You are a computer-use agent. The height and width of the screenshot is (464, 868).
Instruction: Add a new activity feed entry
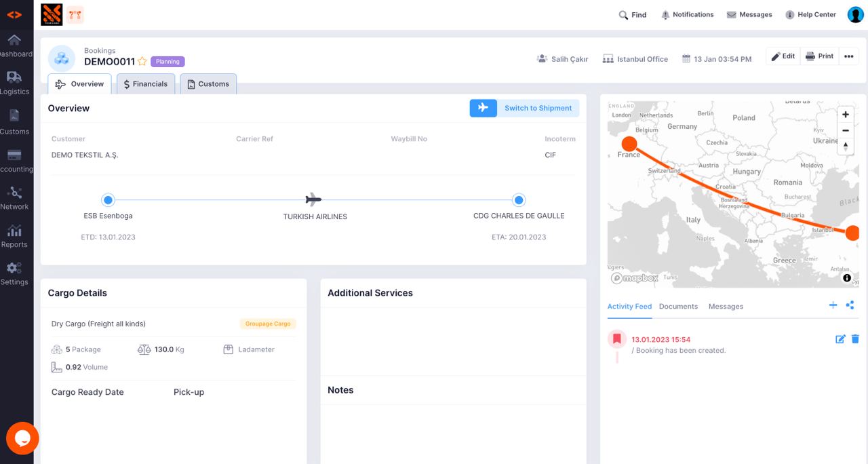(x=833, y=305)
